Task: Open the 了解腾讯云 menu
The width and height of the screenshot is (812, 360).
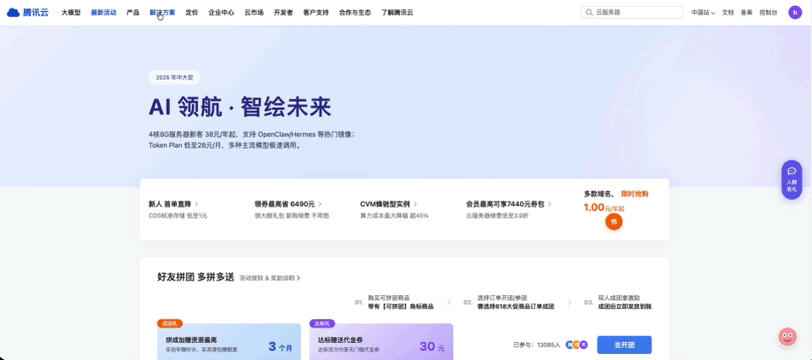Action: point(397,12)
